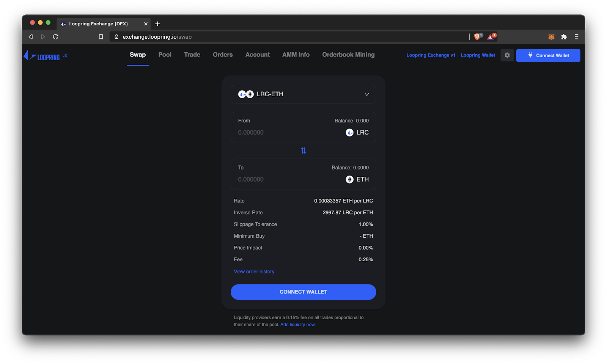Select the LRC token selector
The image size is (607, 364).
point(357,132)
